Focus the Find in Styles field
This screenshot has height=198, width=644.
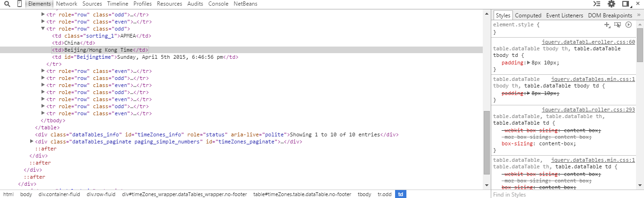click(x=567, y=194)
